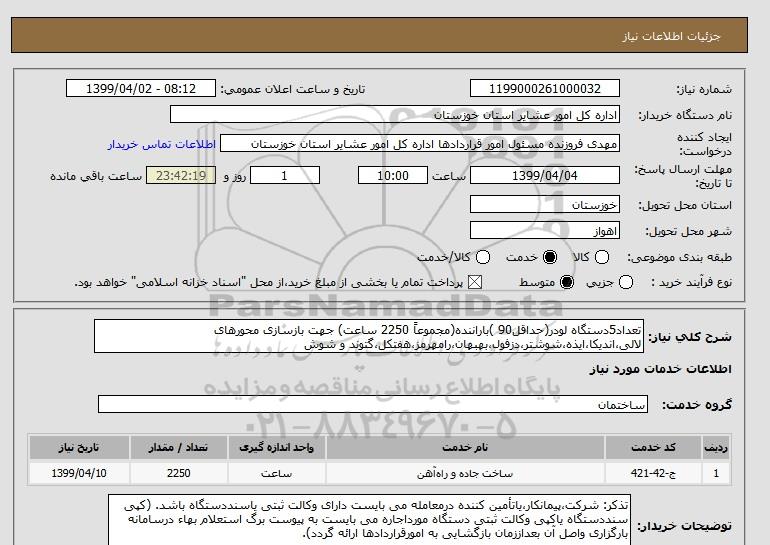Screen dimensions: 770x545
Task: Click the page title جزئیات اطلاعات نیاز
Action: [x=671, y=36]
